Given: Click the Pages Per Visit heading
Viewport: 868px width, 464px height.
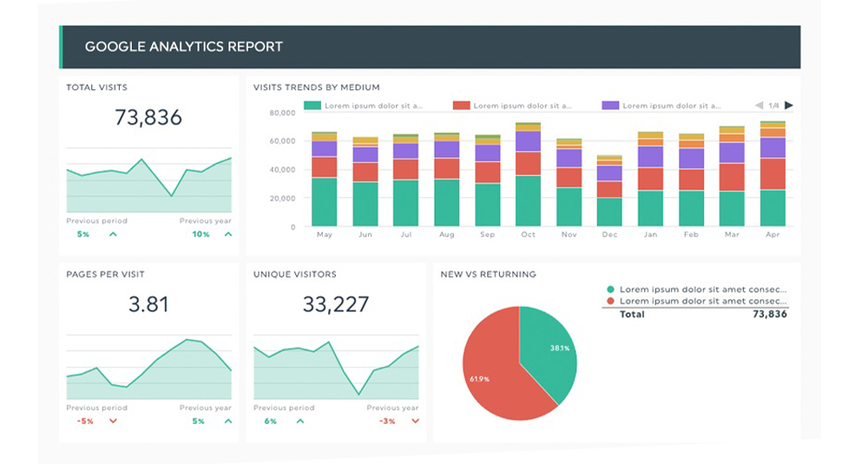Looking at the screenshot, I should (105, 274).
